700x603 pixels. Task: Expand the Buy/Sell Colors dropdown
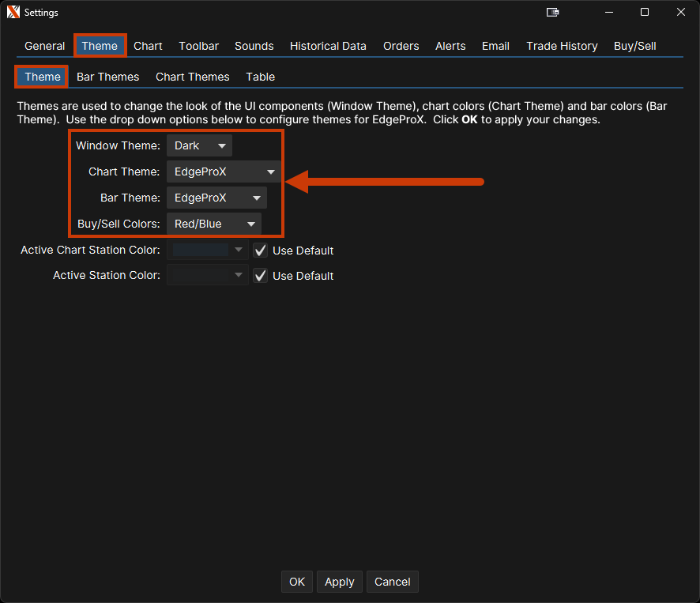point(213,224)
